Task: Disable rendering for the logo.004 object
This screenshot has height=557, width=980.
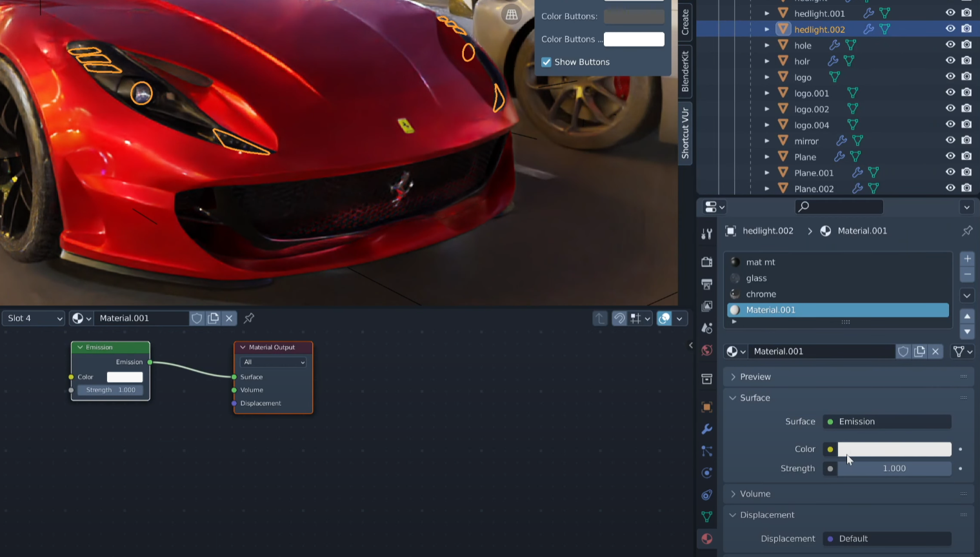Action: pyautogui.click(x=966, y=125)
